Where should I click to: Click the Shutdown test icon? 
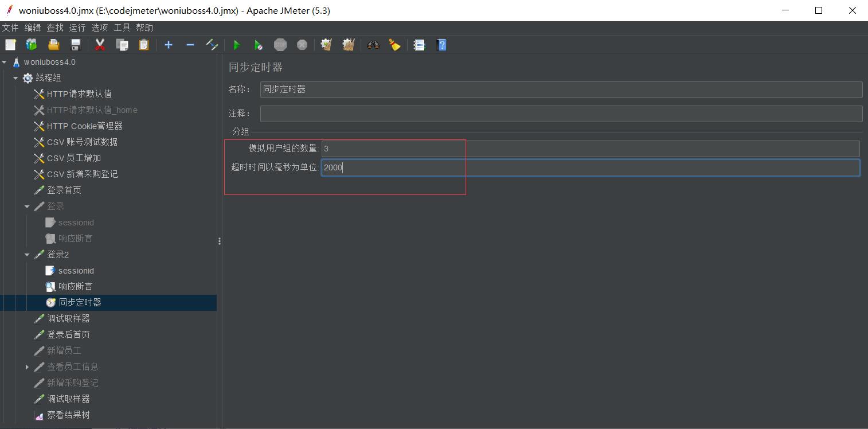302,45
